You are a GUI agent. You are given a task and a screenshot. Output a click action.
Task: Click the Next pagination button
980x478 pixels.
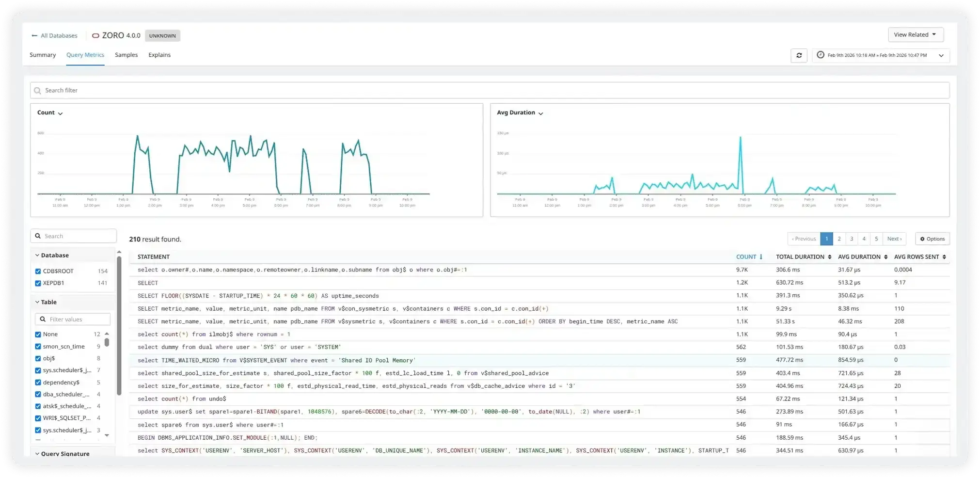pos(894,239)
